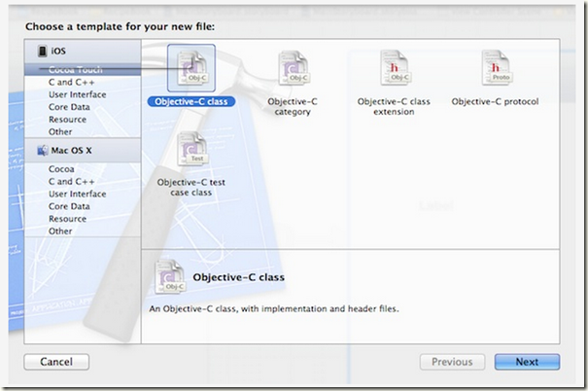
Task: Click the Objective-C test case class label
Action: 191,188
